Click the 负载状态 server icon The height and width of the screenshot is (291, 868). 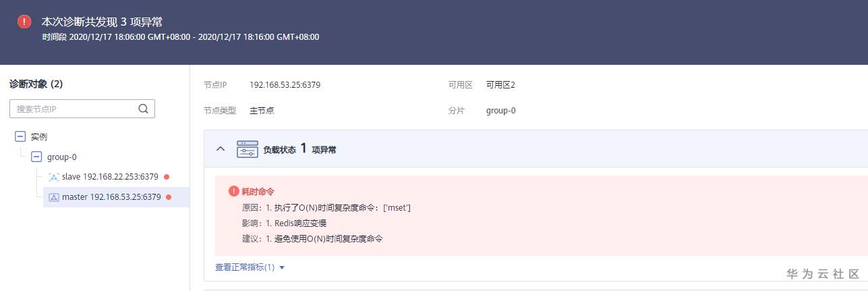248,149
